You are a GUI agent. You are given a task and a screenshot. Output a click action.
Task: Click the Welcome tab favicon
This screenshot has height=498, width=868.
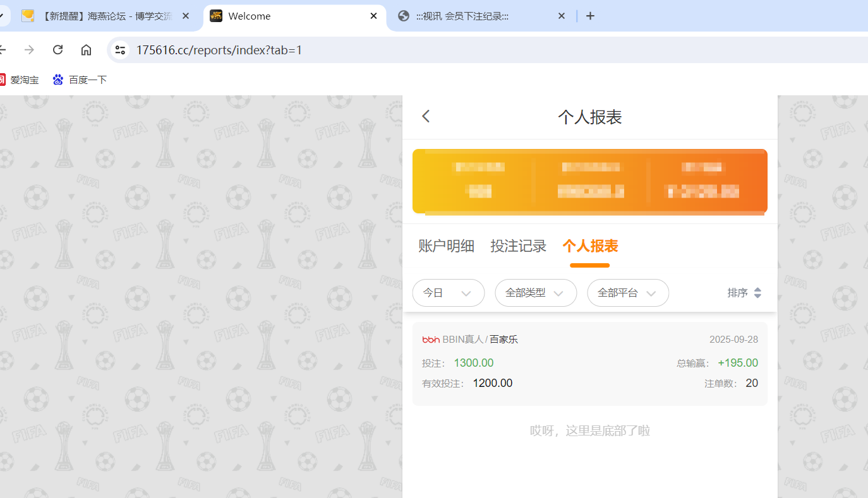216,16
